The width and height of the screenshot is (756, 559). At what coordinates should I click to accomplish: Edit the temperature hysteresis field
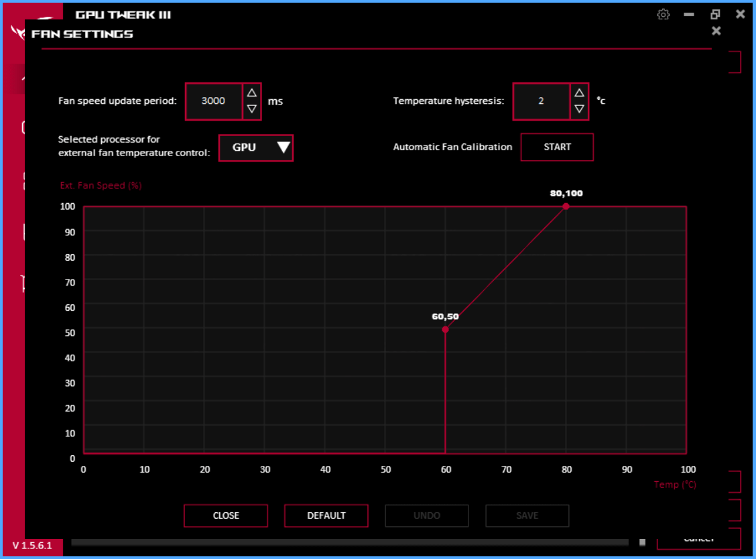541,101
